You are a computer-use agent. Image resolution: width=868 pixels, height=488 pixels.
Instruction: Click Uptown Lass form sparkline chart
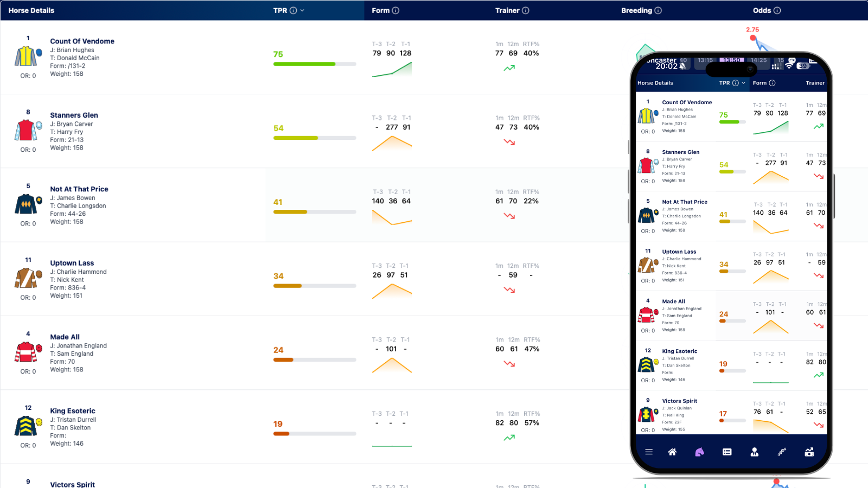click(x=392, y=291)
